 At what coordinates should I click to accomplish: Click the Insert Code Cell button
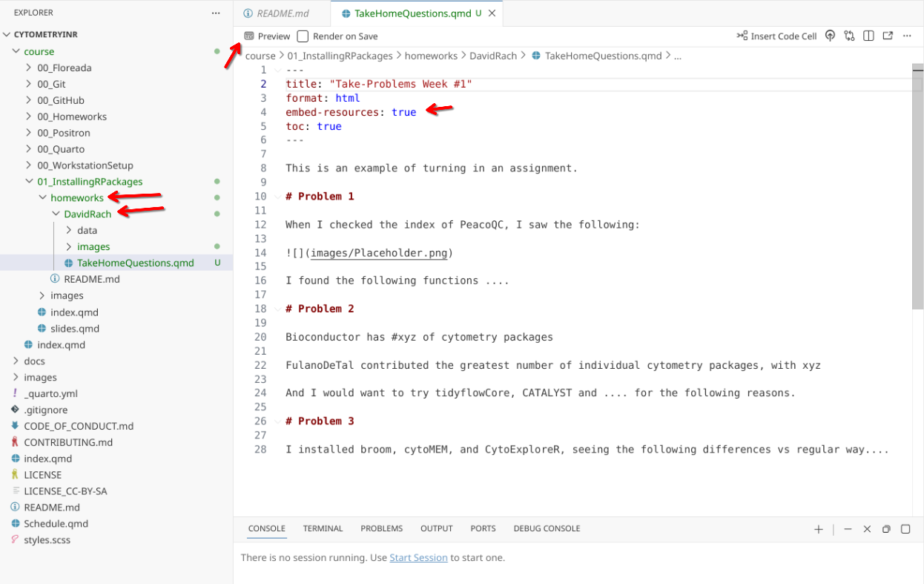(x=776, y=36)
